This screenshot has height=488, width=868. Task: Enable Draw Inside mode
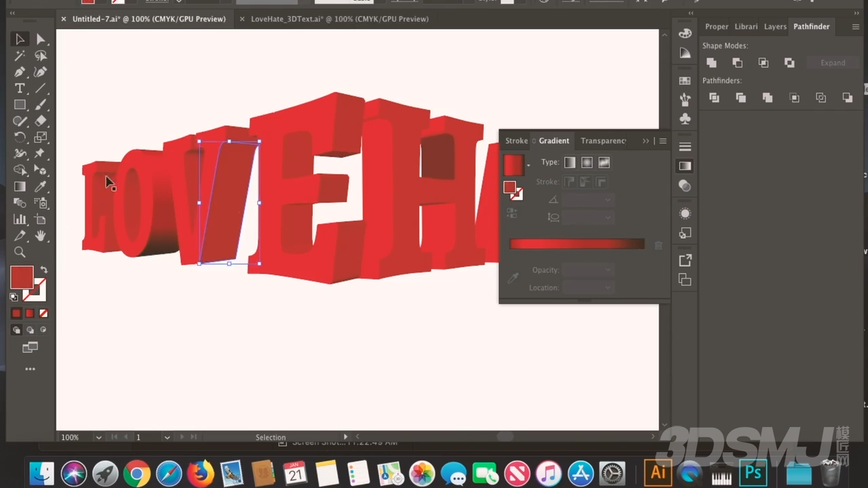click(x=43, y=330)
